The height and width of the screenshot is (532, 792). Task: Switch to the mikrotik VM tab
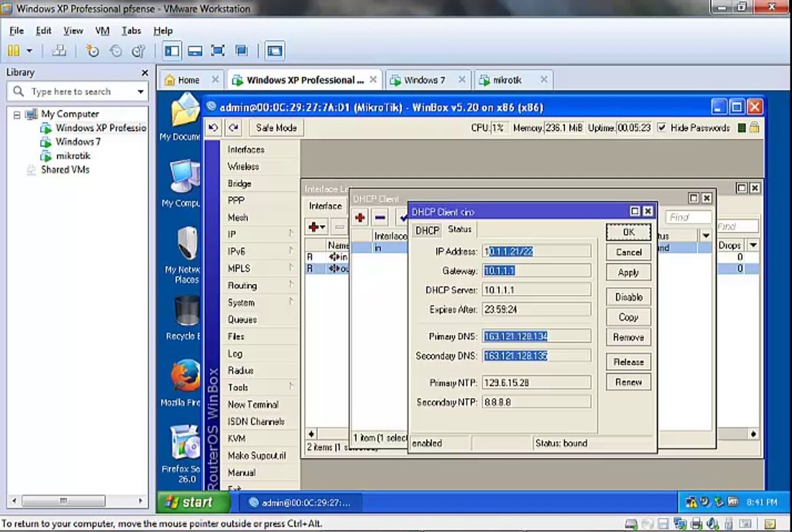pyautogui.click(x=513, y=80)
